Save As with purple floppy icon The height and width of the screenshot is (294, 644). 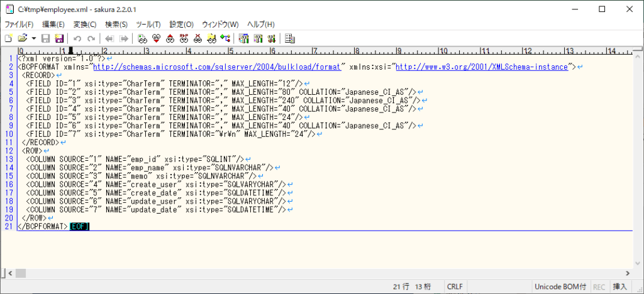[x=59, y=39]
